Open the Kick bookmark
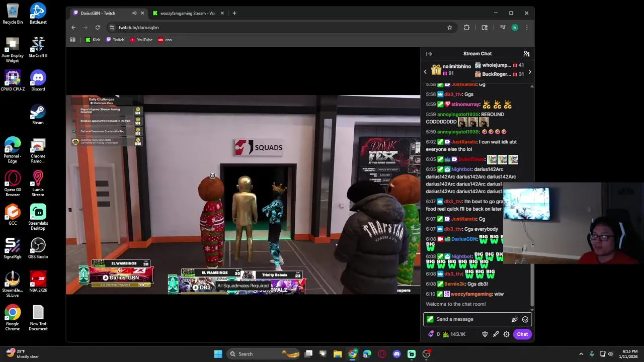The width and height of the screenshot is (644, 362). [93, 40]
